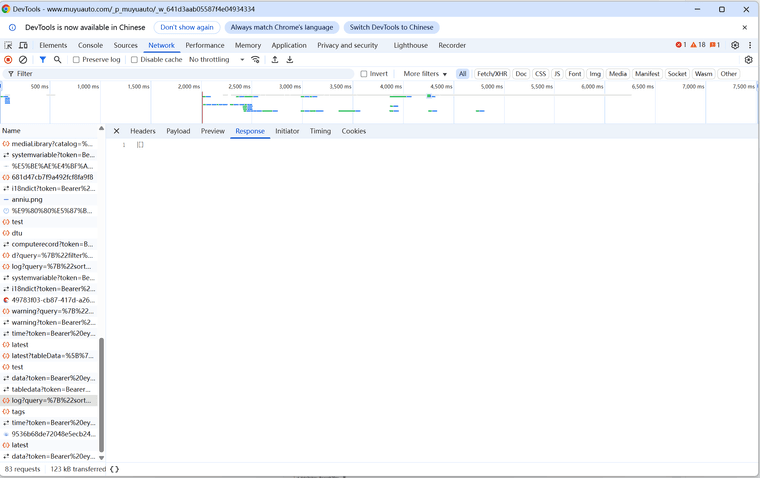Dismiss the language notification bar
Image resolution: width=760 pixels, height=478 pixels.
point(744,28)
